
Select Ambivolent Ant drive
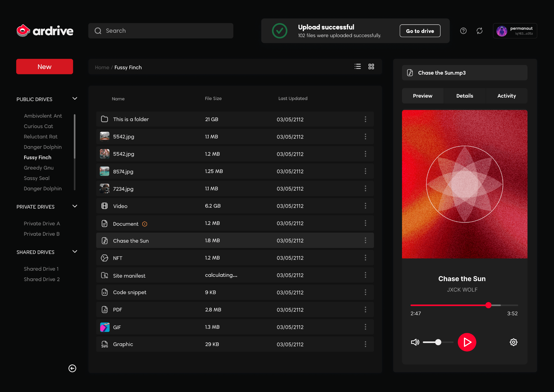point(43,116)
